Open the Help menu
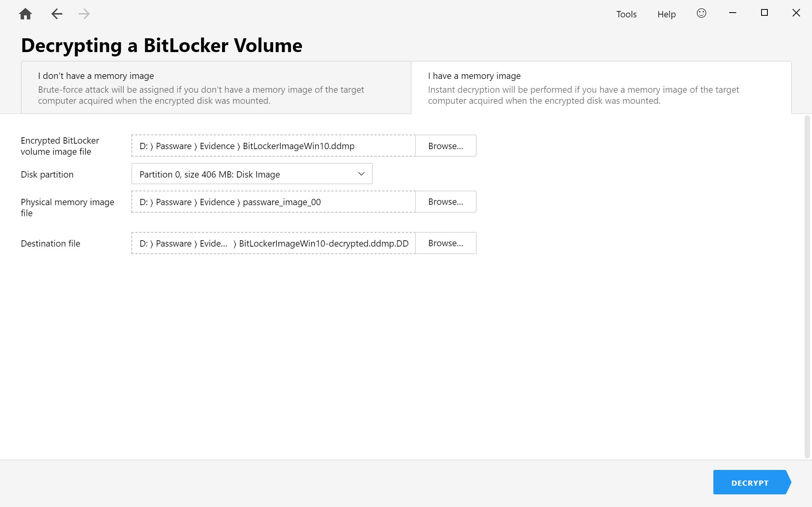The width and height of the screenshot is (812, 507). 666,14
